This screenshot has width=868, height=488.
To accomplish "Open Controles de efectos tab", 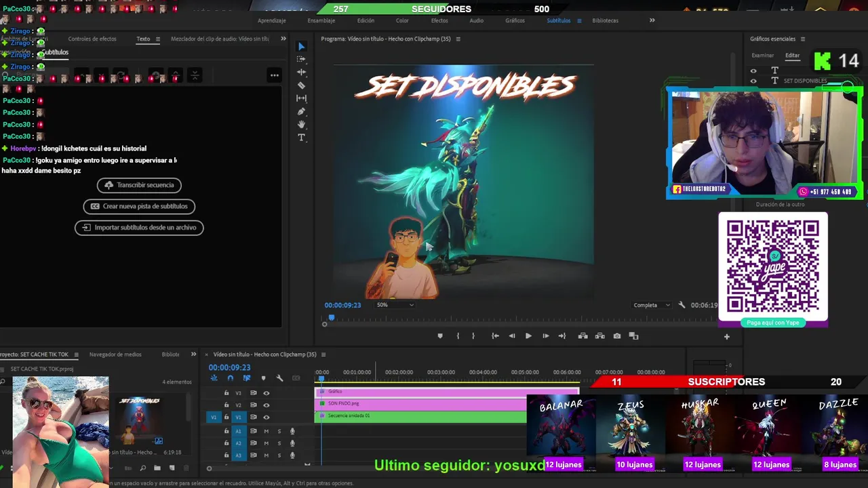I will click(92, 39).
